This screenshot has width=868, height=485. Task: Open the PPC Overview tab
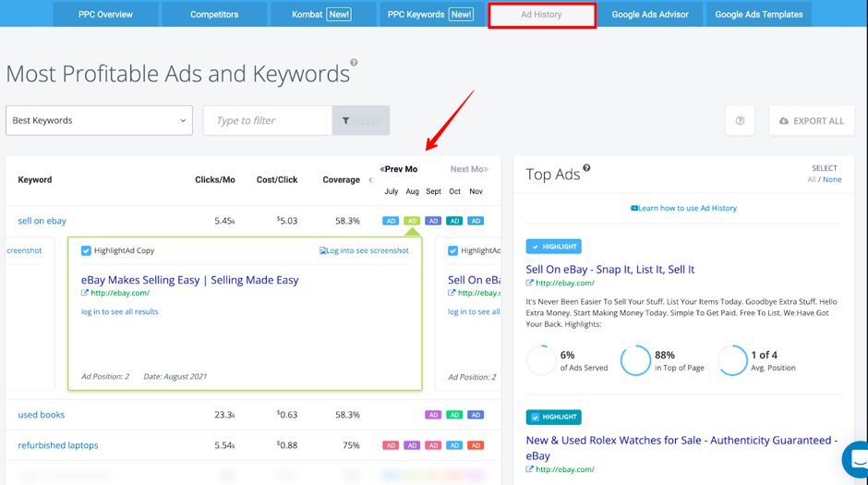pyautogui.click(x=105, y=15)
